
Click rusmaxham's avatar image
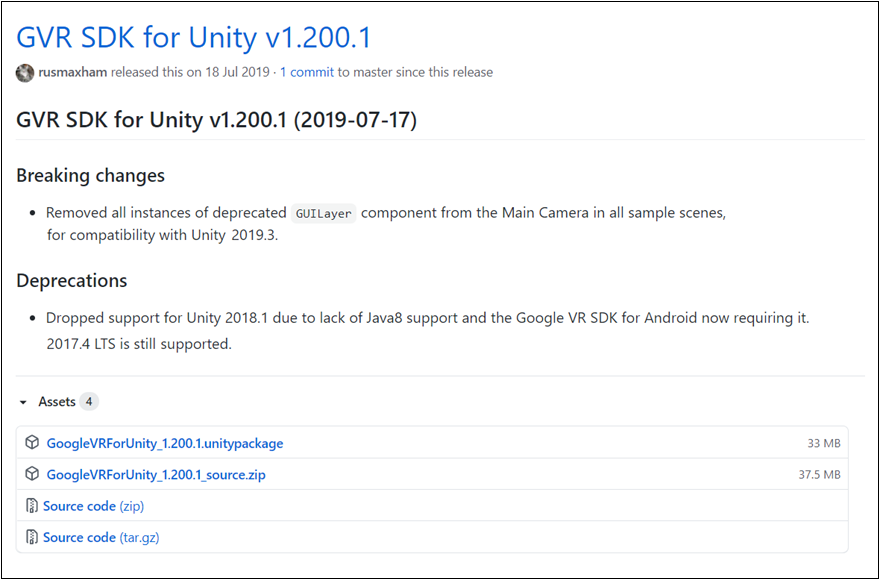click(25, 72)
